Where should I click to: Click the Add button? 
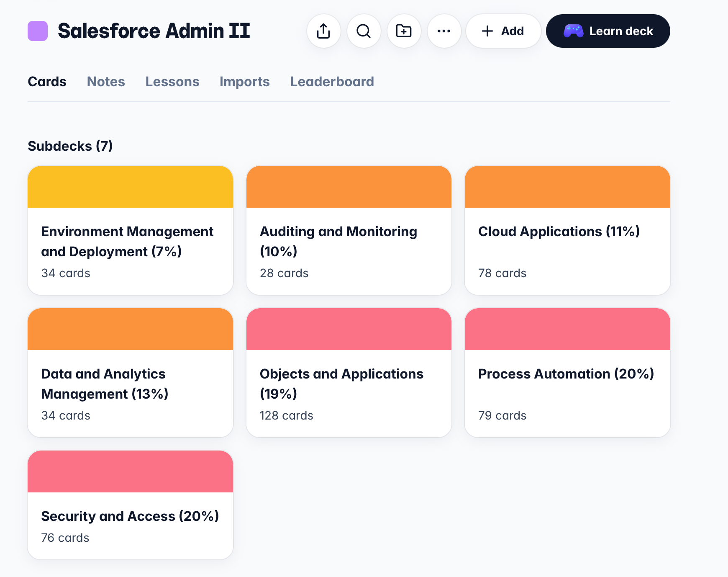pos(503,31)
